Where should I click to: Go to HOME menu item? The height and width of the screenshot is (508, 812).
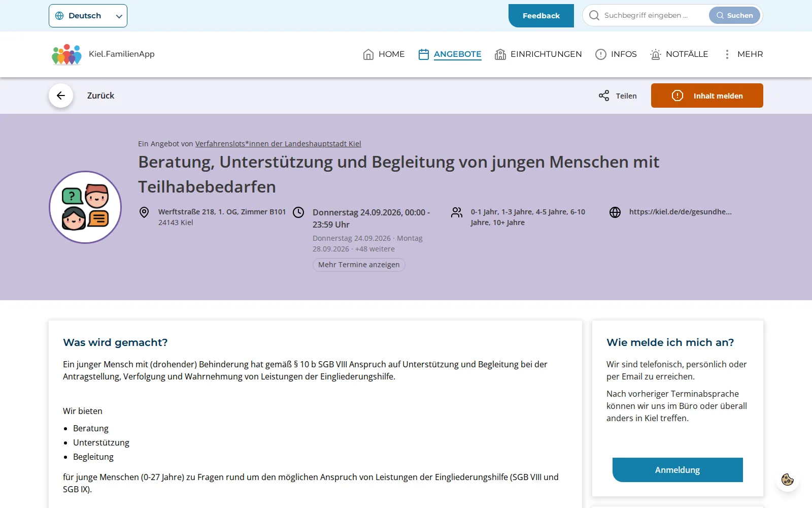tap(384, 54)
